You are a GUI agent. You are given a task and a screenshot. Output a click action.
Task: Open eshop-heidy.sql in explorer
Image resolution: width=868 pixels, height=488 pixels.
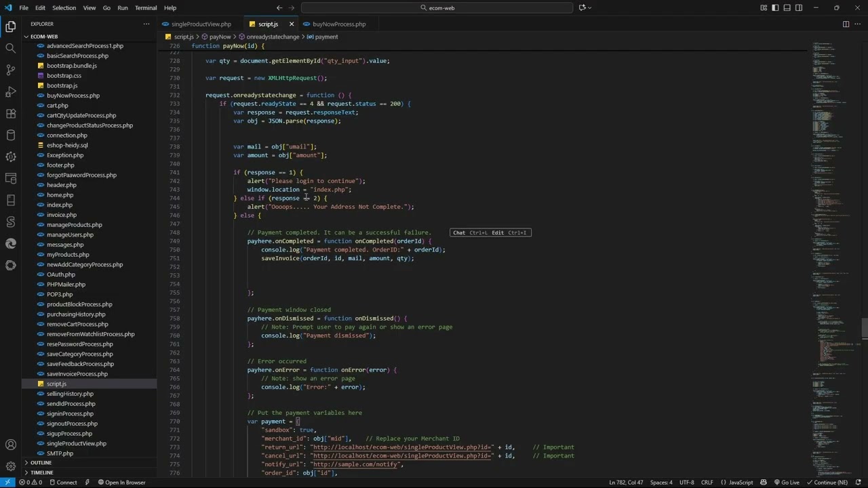pos(67,145)
